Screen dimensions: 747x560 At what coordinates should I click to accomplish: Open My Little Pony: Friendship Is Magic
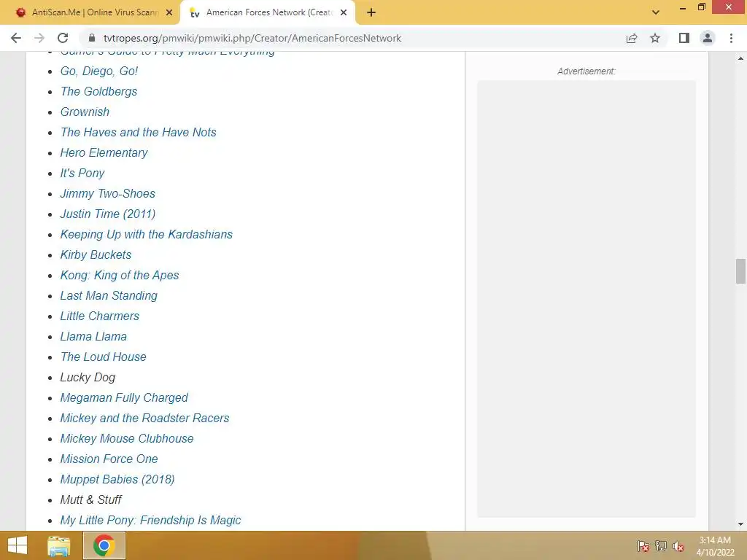click(x=150, y=521)
